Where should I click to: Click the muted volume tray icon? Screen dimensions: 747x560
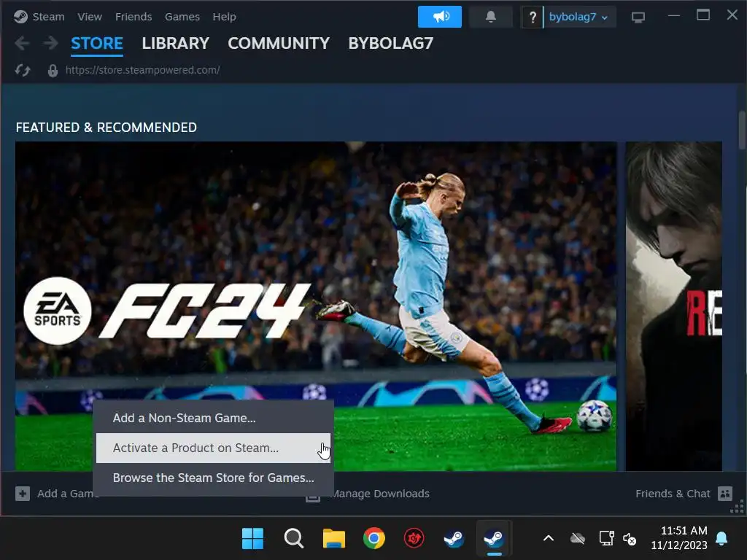(630, 539)
